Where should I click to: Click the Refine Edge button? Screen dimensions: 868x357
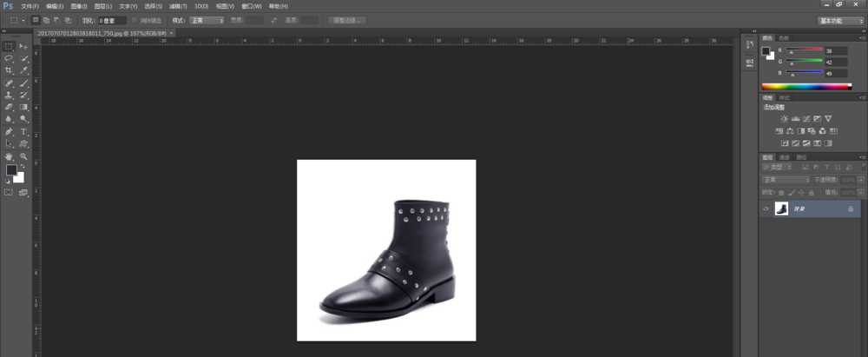coord(347,19)
